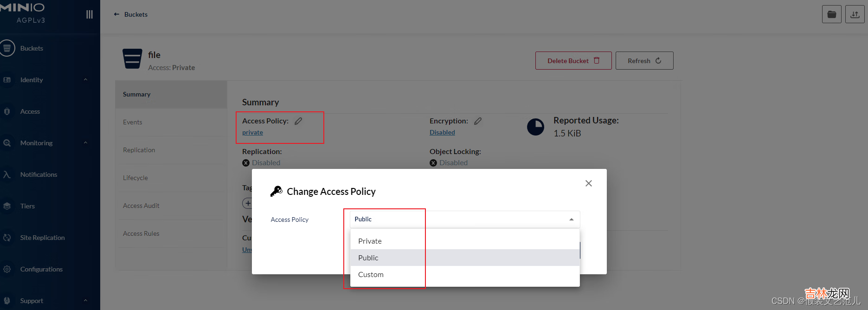Screen dimensions: 868x310
Task: Pick Custom from the access policy list
Action: [371, 275]
